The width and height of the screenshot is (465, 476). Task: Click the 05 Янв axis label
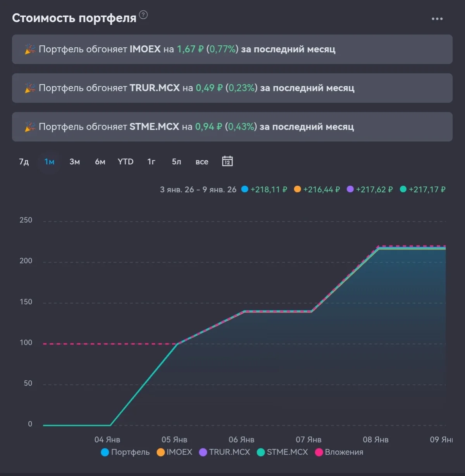pos(174,440)
